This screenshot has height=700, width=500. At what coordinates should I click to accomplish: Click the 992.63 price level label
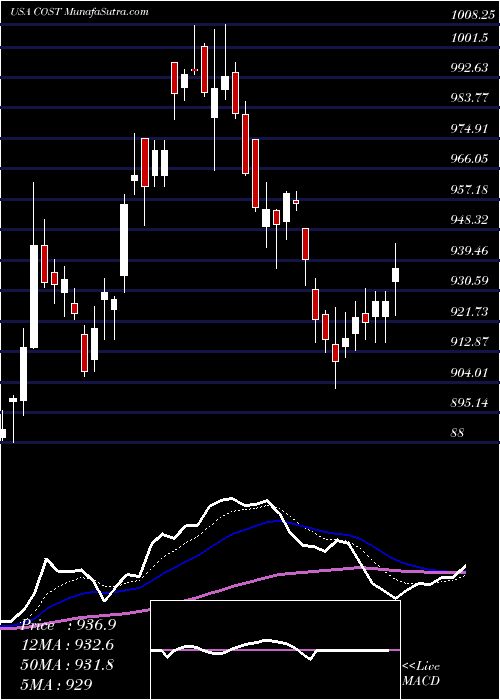coord(470,67)
